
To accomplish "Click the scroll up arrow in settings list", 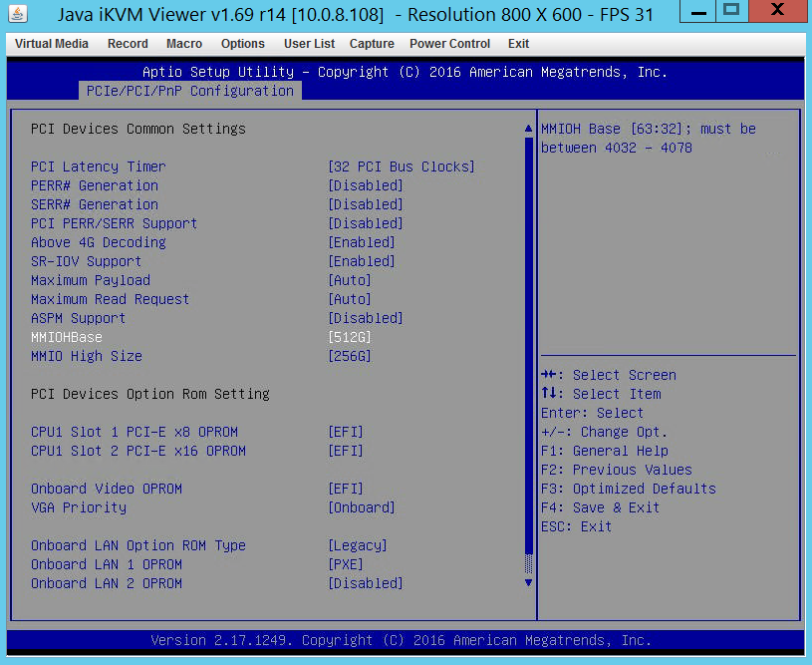I will [528, 129].
